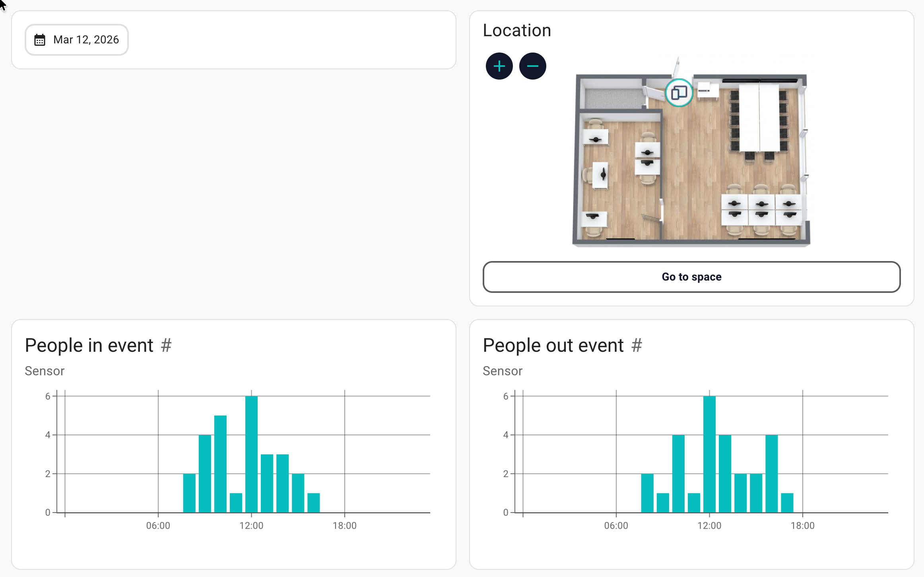Click the zoom in plus button
This screenshot has width=924, height=577.
pos(499,66)
